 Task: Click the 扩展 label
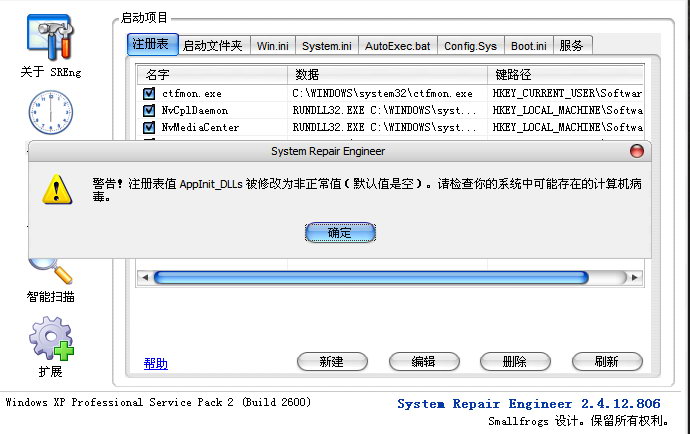(51, 372)
